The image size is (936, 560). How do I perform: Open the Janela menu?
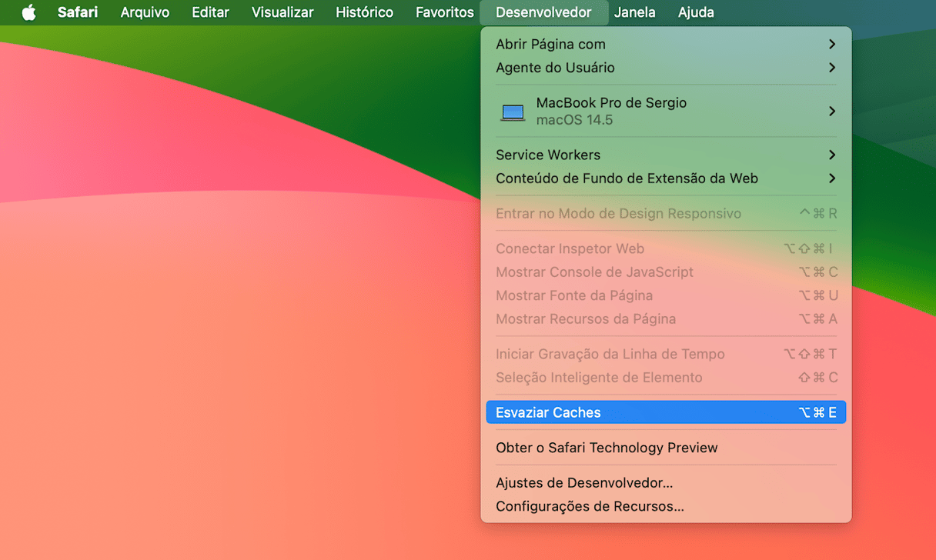click(635, 12)
